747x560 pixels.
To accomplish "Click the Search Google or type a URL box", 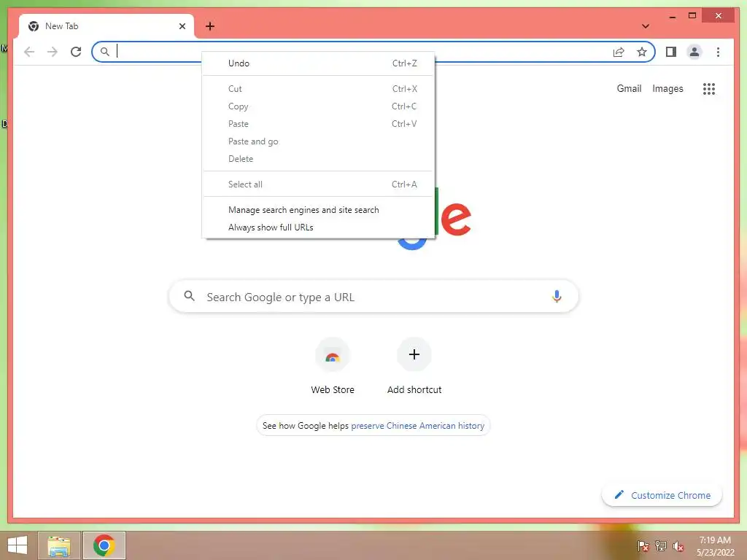I will [x=373, y=296].
